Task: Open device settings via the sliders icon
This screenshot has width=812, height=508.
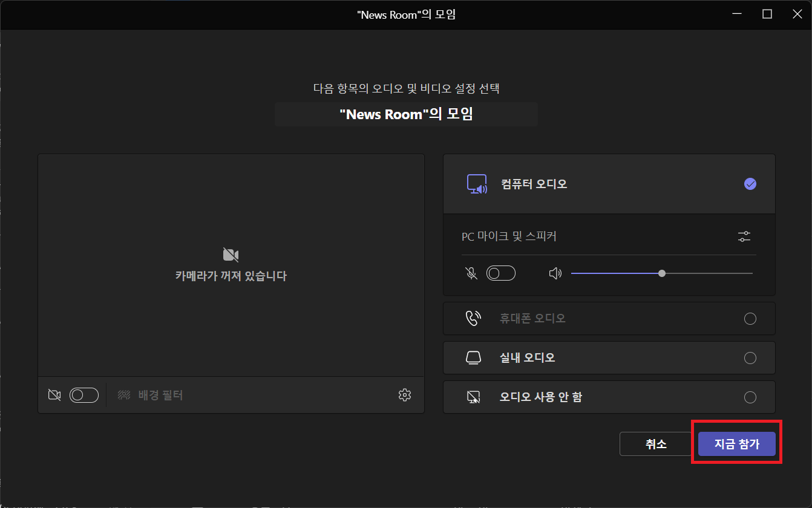Action: pos(744,236)
